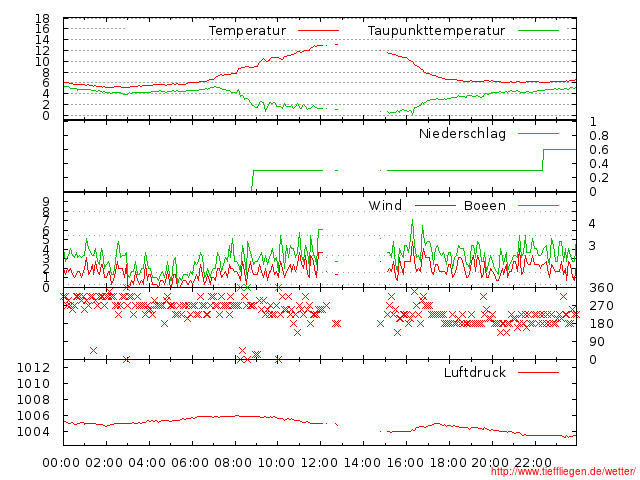Click the green line sample beside Niederschlag
640x480 pixels.
(x=538, y=133)
